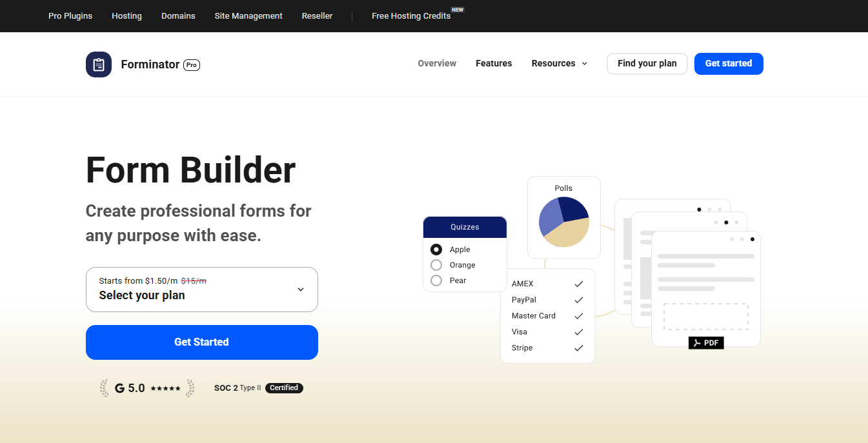Click the AMEX payment label
The width and height of the screenshot is (868, 443).
pos(523,284)
